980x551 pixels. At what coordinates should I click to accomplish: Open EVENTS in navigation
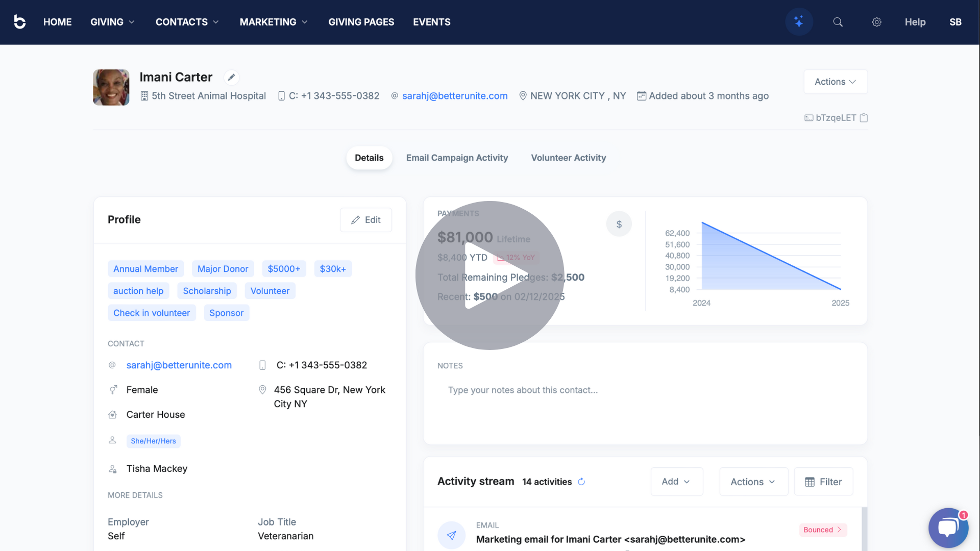click(x=431, y=22)
